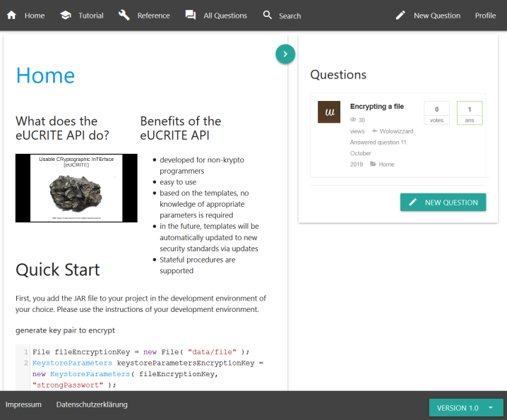Click the New Question pencil icon in navbar
This screenshot has width=507, height=420.
[x=400, y=16]
